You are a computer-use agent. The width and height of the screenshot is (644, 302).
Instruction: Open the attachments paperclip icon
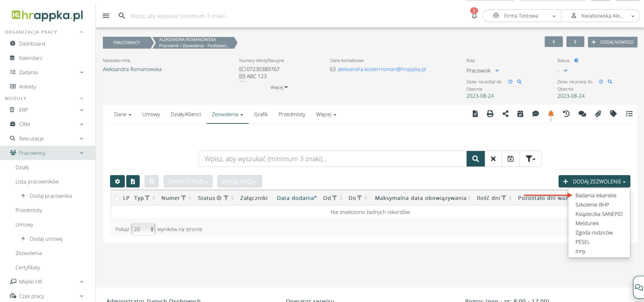598,114
